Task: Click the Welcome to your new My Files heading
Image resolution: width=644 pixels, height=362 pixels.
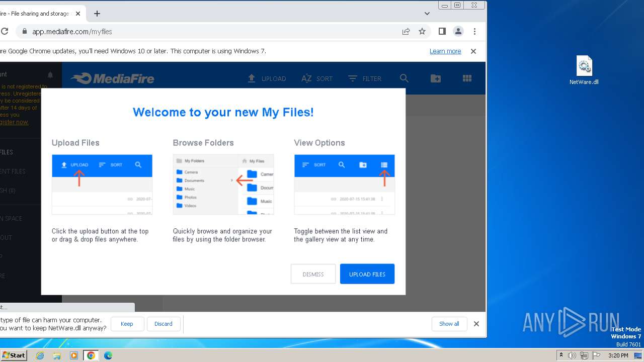Action: [223, 112]
